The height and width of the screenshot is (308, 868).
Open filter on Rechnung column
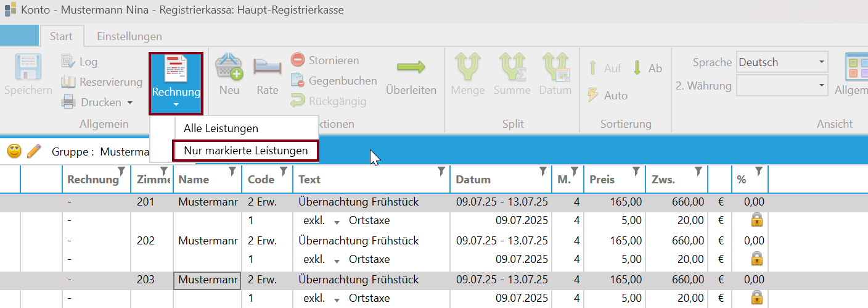point(121,171)
